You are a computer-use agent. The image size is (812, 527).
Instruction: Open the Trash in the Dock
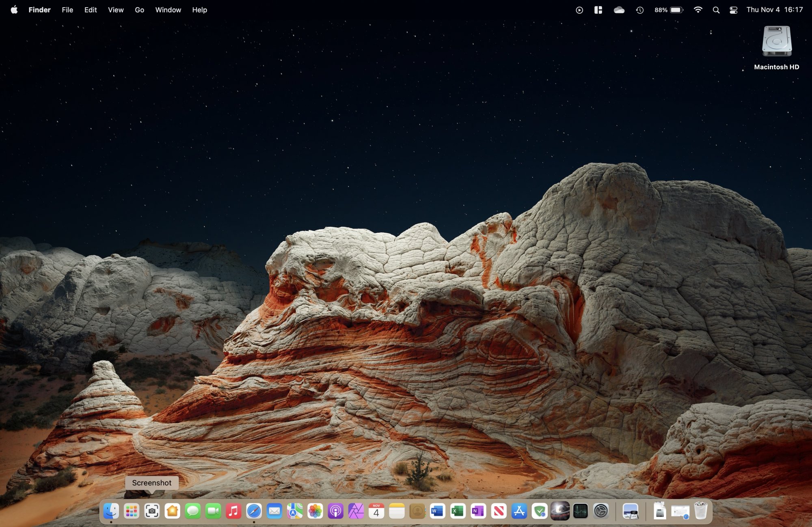[x=701, y=511]
